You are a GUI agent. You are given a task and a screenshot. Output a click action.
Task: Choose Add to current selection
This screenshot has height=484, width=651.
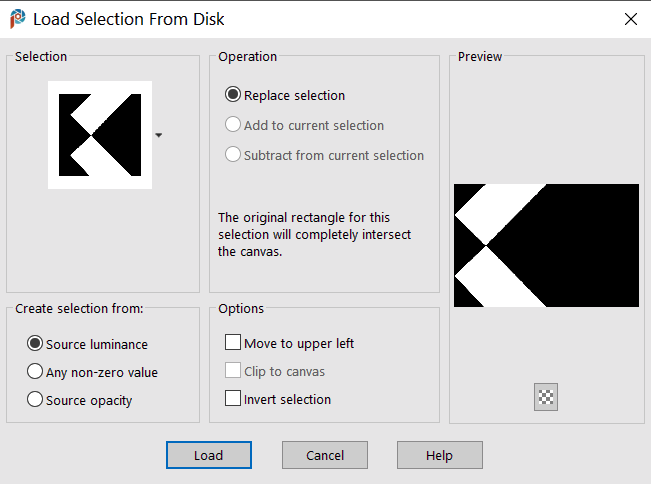point(233,126)
